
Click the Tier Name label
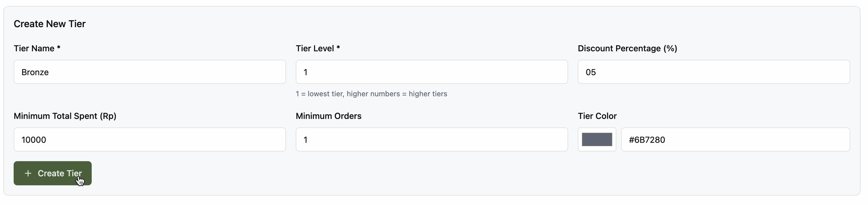pos(34,48)
